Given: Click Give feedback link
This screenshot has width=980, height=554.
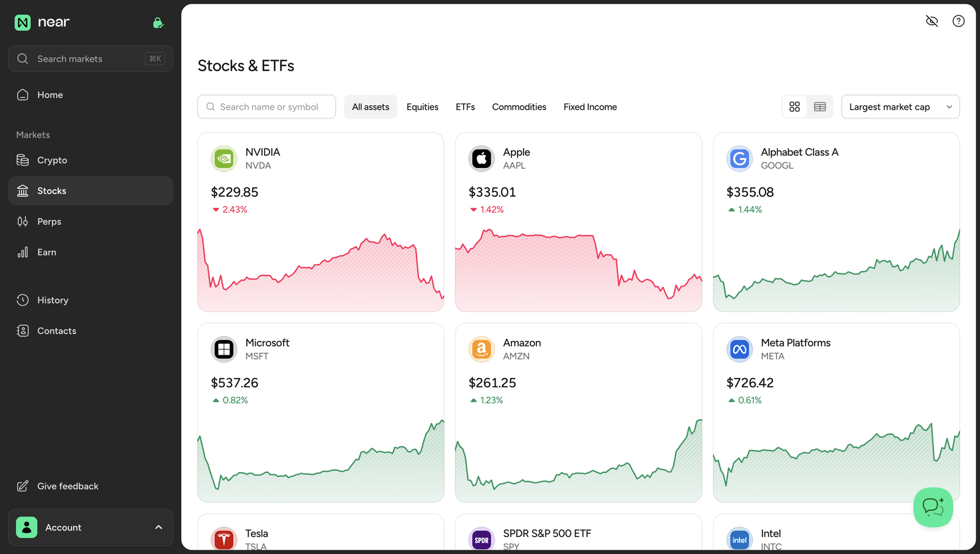Looking at the screenshot, I should click(x=91, y=486).
